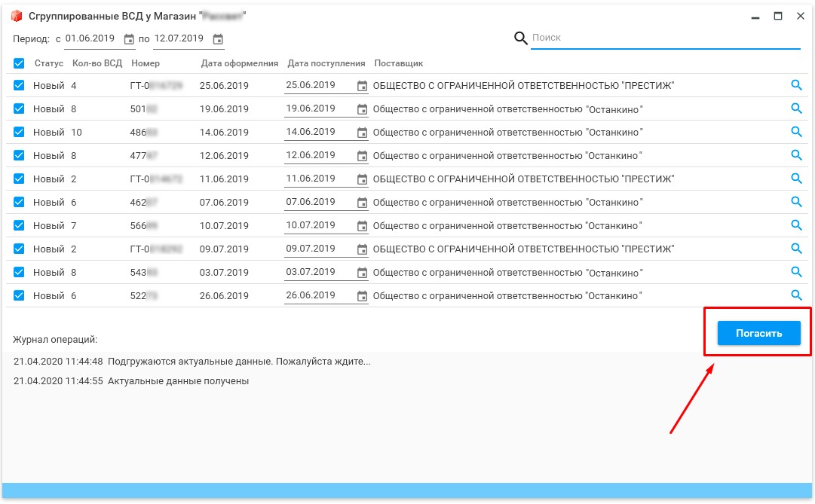
Task: Sort by the Статус column header
Action: pos(49,63)
